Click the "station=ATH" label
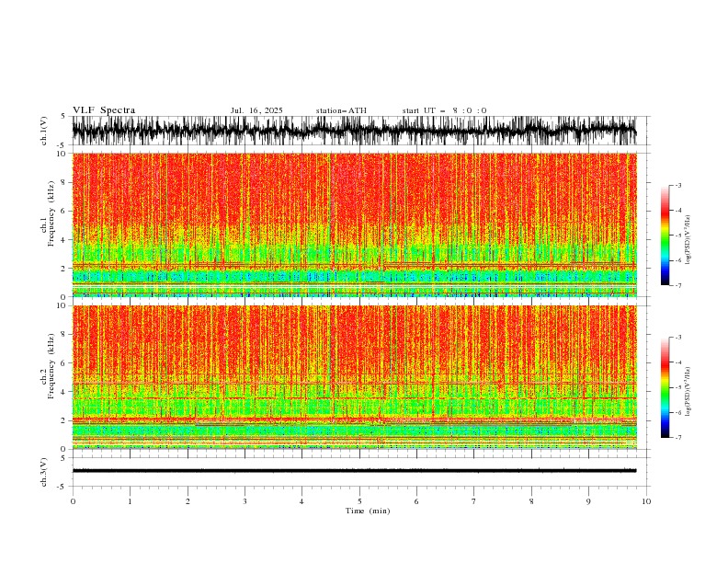Image resolution: width=728 pixels, height=563 pixels. coord(341,110)
